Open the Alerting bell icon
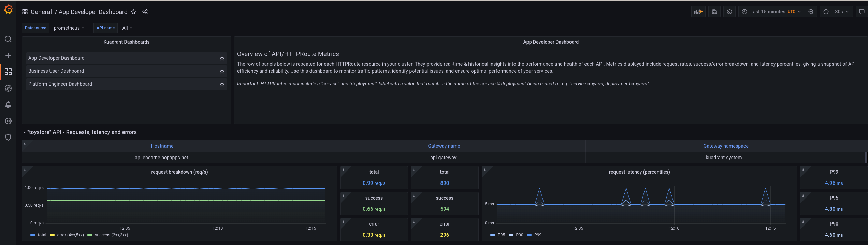Screen dimensions: 868x245 pyautogui.click(x=8, y=105)
